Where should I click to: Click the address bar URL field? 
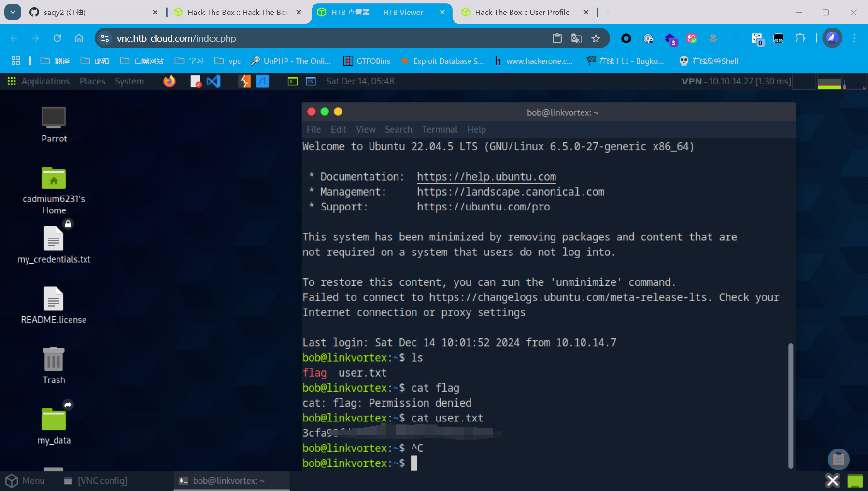point(328,38)
